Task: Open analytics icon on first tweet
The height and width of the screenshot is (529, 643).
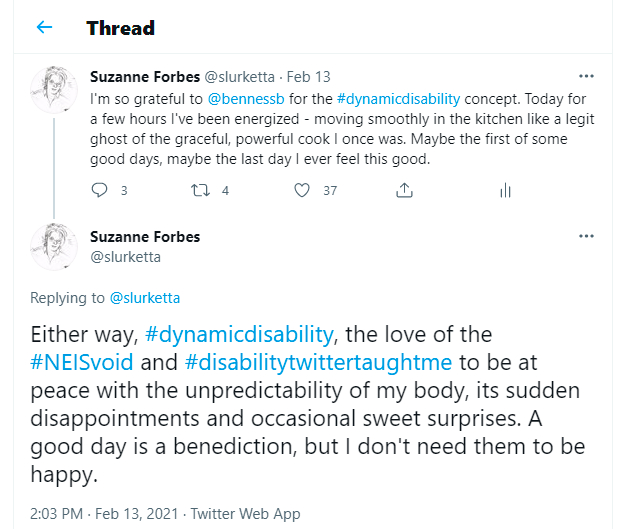Action: coord(505,189)
